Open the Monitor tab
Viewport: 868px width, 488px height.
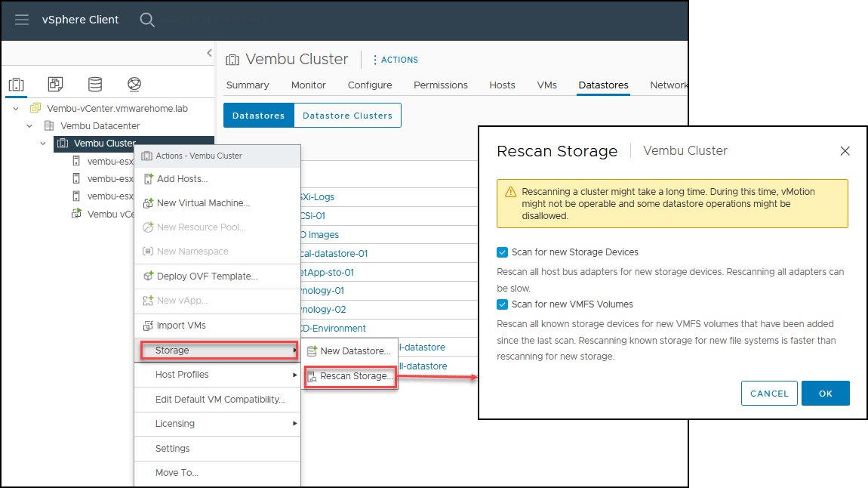pyautogui.click(x=309, y=85)
